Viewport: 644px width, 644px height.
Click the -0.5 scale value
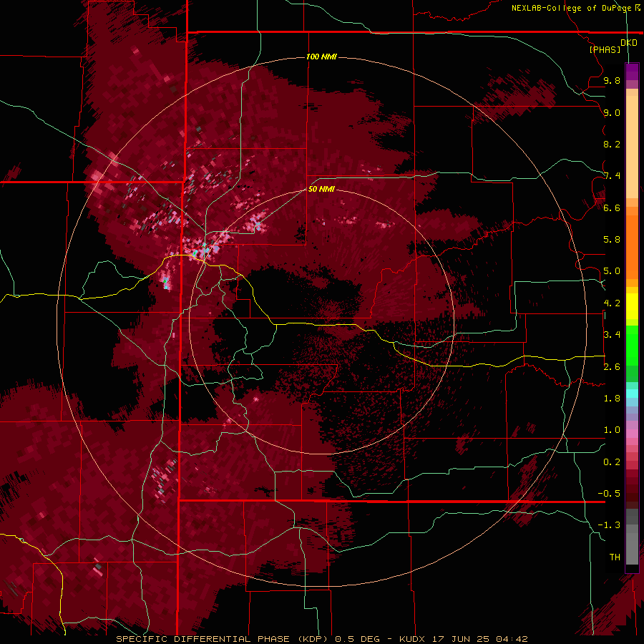coord(609,494)
